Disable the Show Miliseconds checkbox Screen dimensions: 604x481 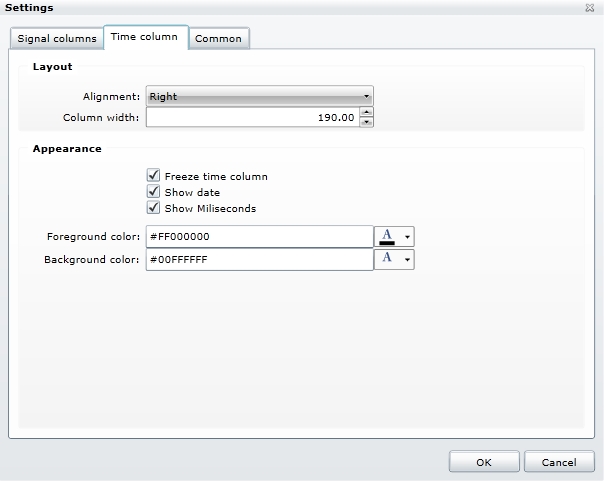[153, 208]
